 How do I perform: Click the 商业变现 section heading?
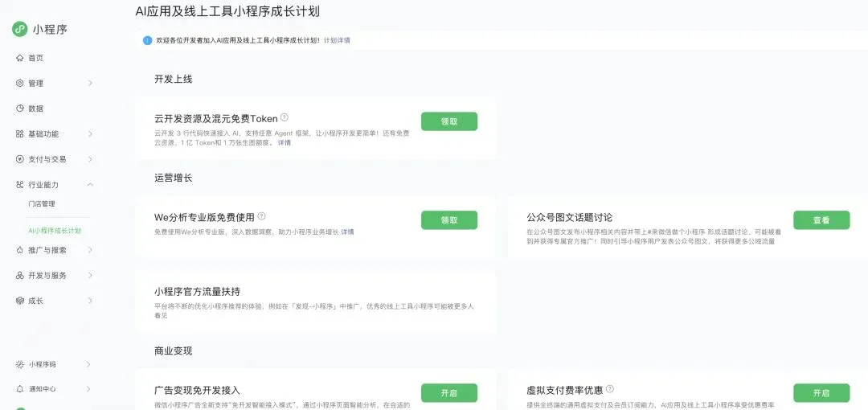click(x=174, y=351)
